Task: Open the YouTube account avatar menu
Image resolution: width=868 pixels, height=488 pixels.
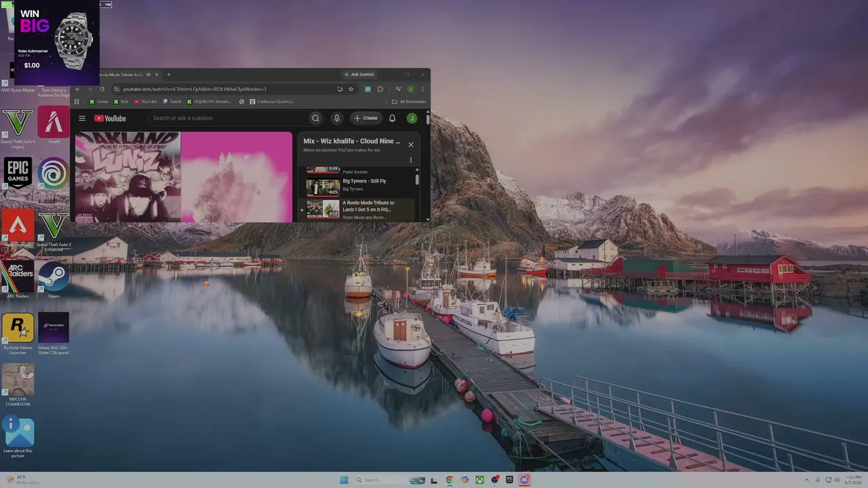Action: [412, 118]
